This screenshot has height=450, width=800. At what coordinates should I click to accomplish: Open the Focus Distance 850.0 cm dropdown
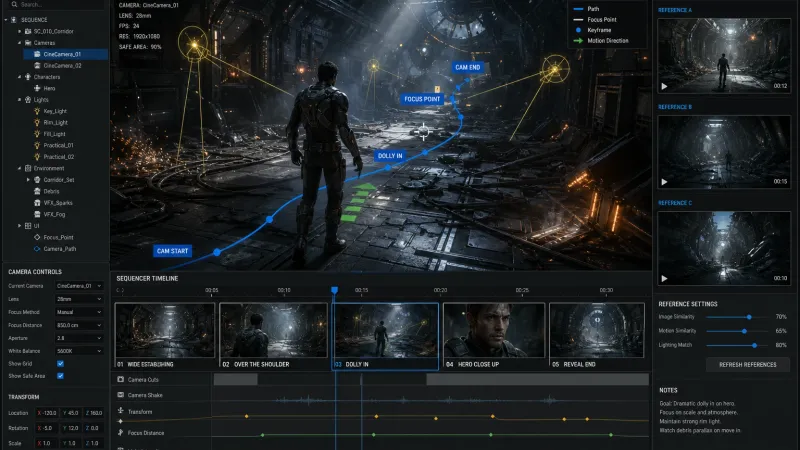pyautogui.click(x=79, y=325)
